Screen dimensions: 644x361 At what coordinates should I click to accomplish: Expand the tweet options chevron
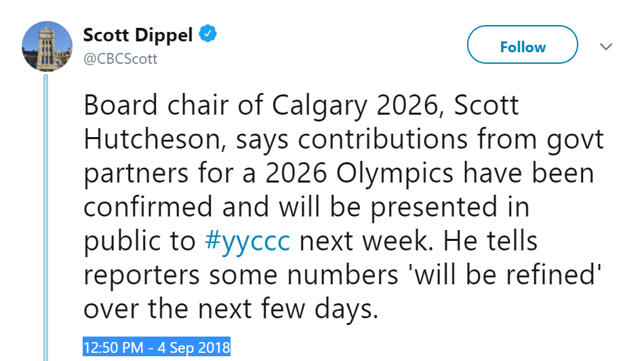point(606,47)
